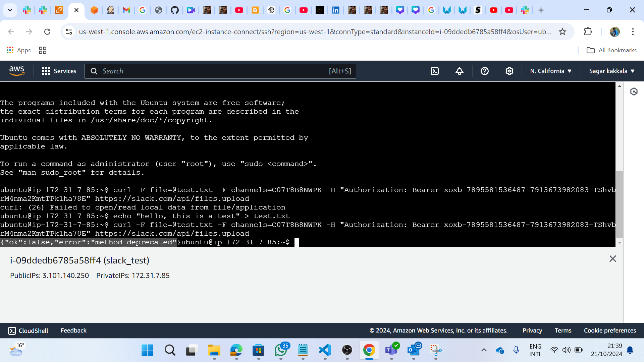Viewport: 644px width, 362px height.
Task: Click the hexagon icon beside terminal
Action: coord(634,92)
